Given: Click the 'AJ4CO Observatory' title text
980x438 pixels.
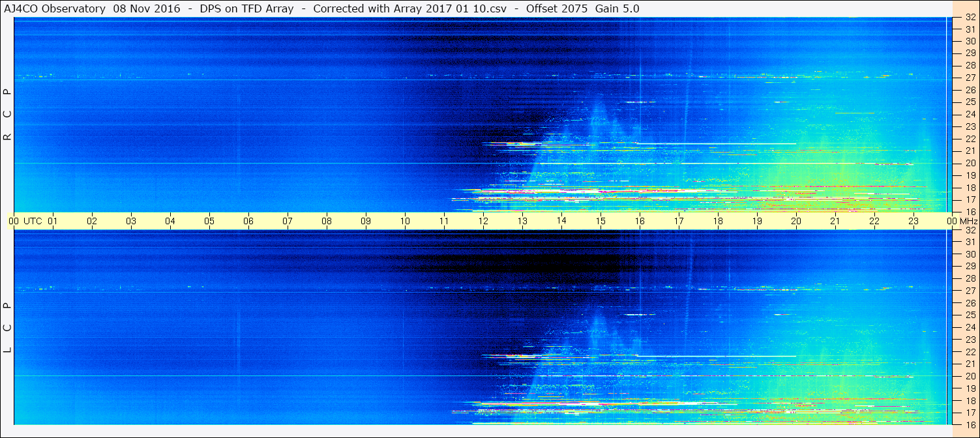Looking at the screenshot, I should (55, 9).
